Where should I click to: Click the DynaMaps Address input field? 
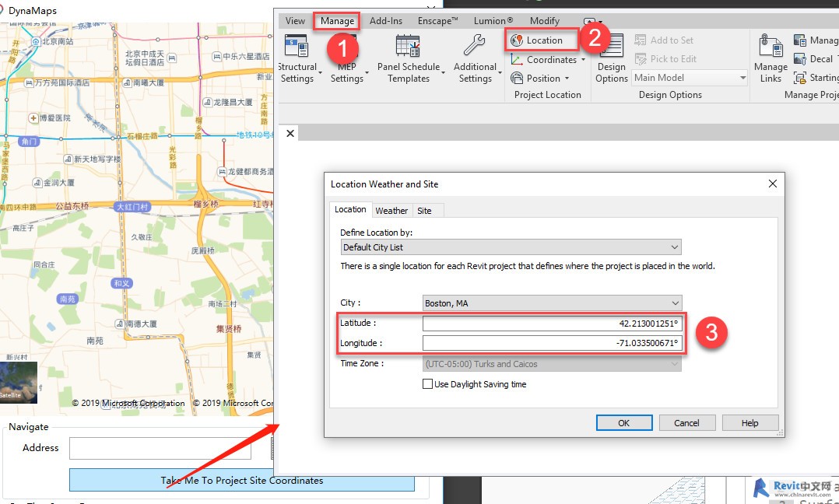click(160, 448)
